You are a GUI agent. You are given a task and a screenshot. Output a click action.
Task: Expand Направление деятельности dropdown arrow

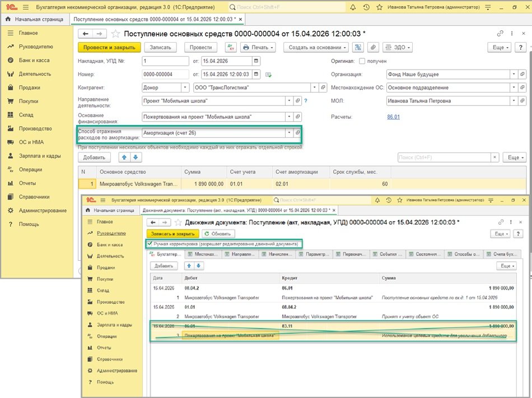(289, 101)
